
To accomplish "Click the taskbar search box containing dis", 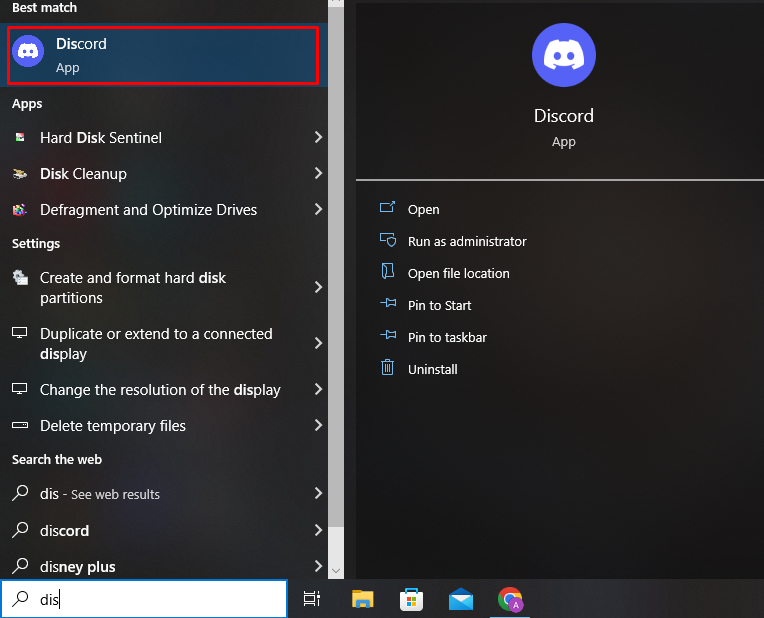I will tap(144, 599).
